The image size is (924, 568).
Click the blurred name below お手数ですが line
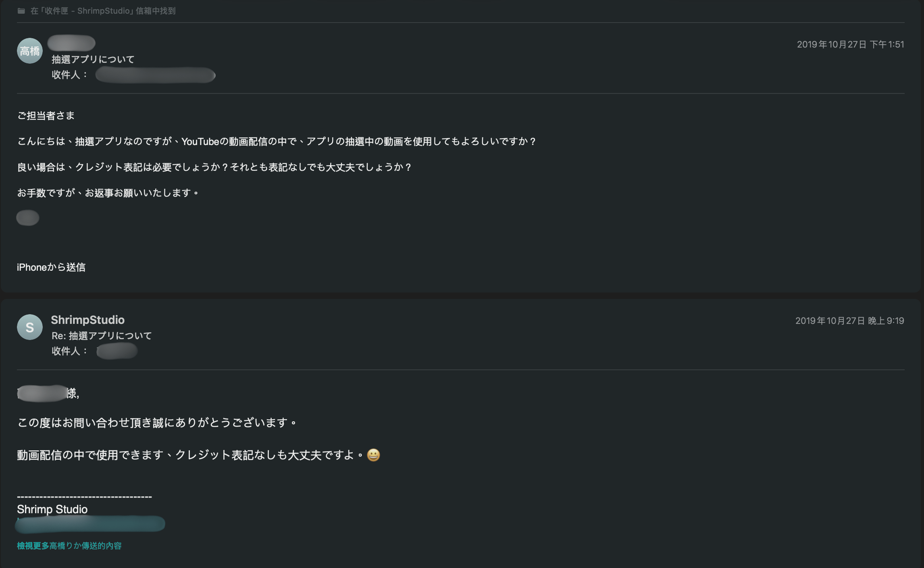click(x=28, y=218)
